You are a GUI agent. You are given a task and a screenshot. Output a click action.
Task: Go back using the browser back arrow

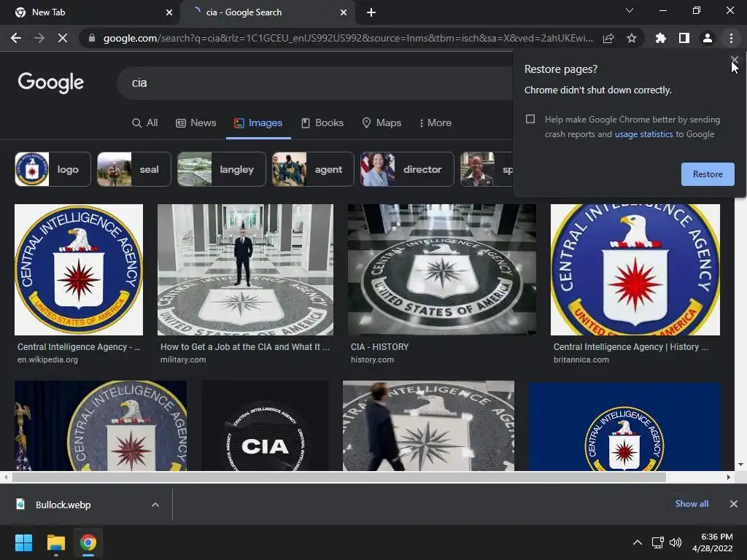[x=16, y=38]
